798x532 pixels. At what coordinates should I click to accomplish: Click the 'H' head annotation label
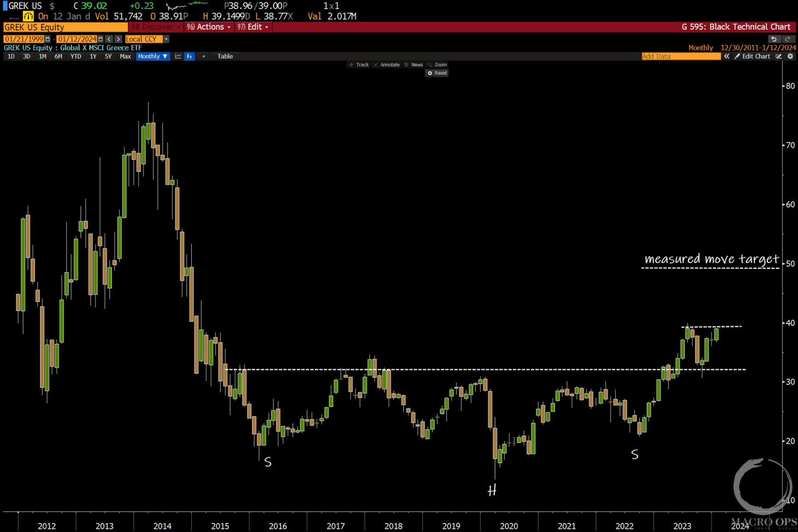pyautogui.click(x=491, y=490)
